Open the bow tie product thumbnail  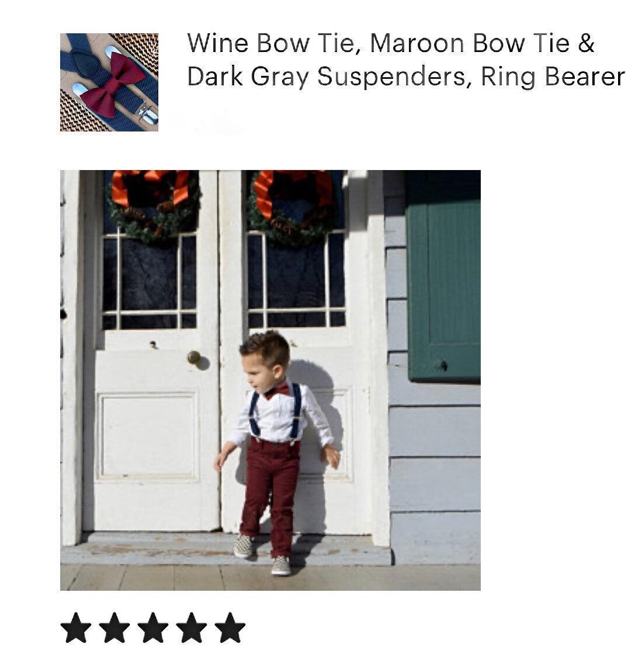coord(109,82)
